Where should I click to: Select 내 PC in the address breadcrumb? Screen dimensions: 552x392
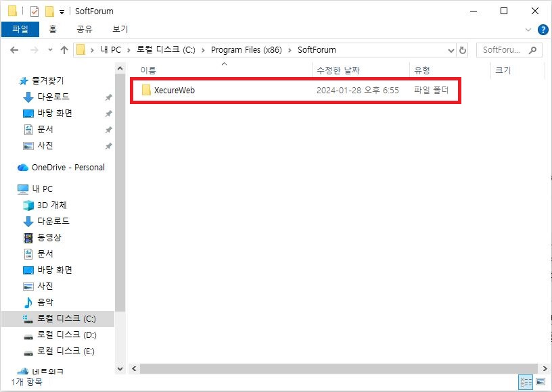(110, 50)
